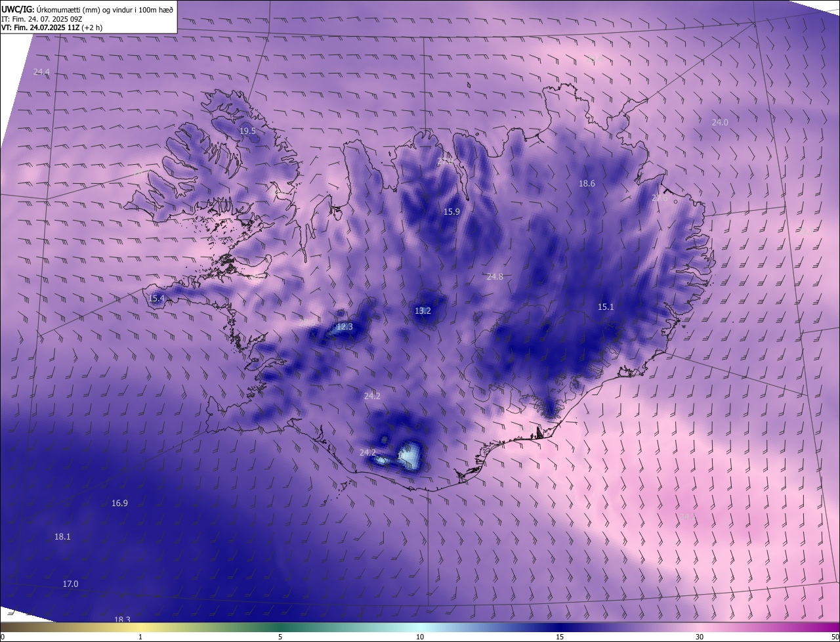Click the 50 tick label on the colour scale

tap(835, 637)
